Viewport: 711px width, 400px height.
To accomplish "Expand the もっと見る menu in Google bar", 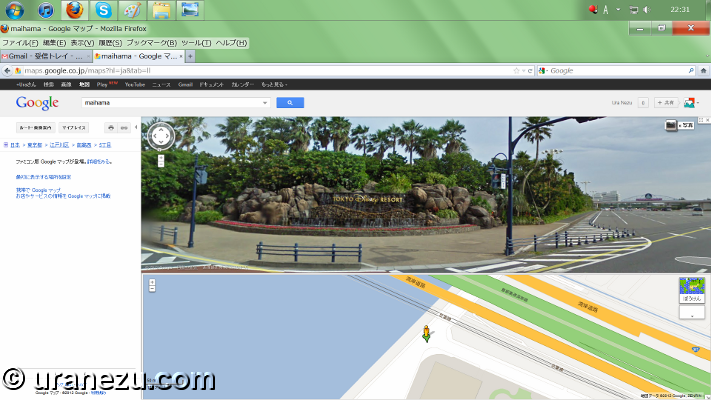I will click(274, 85).
